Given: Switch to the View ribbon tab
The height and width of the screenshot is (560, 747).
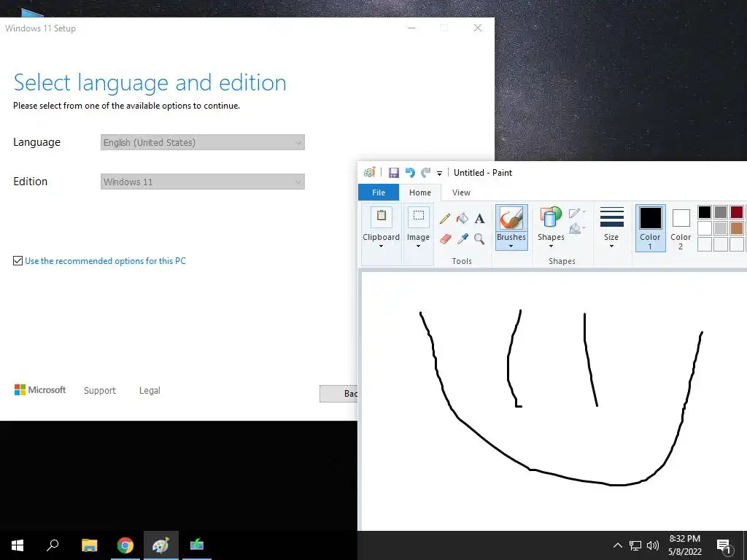Looking at the screenshot, I should (x=461, y=192).
